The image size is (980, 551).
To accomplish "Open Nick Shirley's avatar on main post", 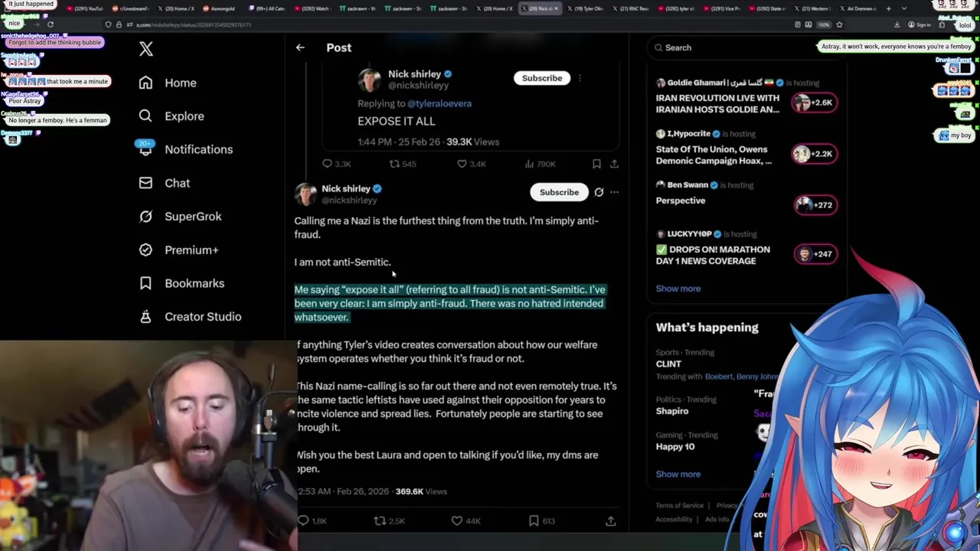I will click(x=305, y=194).
